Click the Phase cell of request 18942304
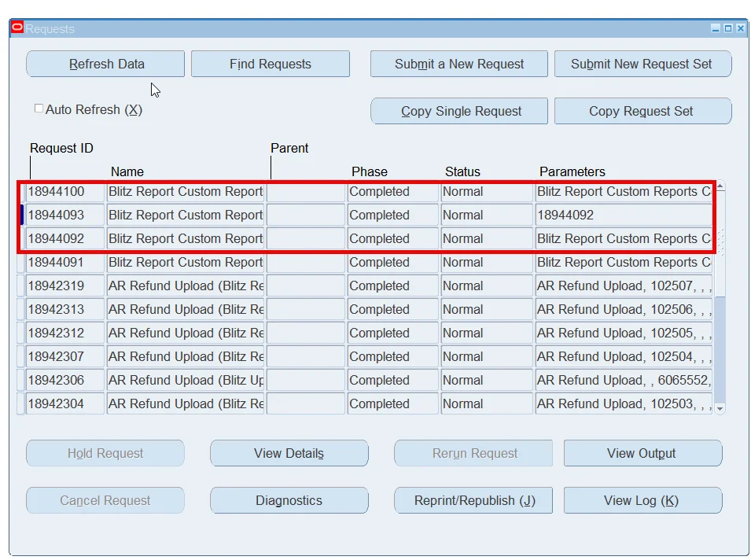The image size is (751, 560). 392,403
